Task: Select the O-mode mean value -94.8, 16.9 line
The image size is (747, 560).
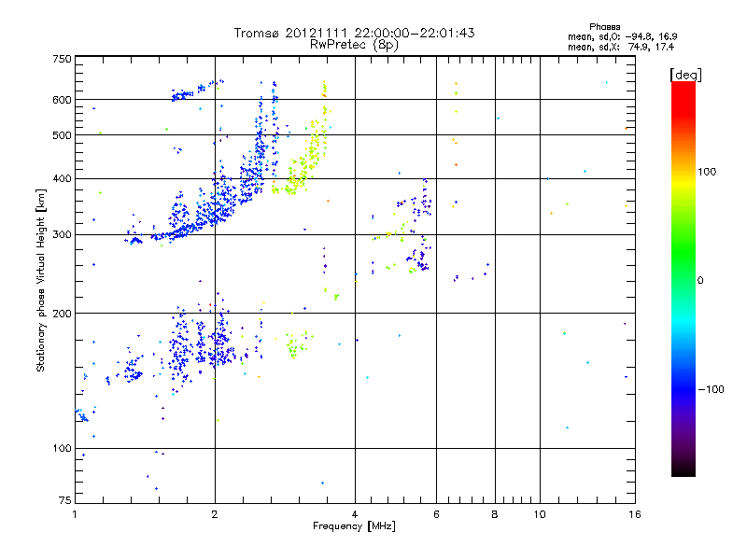Action: [x=607, y=36]
